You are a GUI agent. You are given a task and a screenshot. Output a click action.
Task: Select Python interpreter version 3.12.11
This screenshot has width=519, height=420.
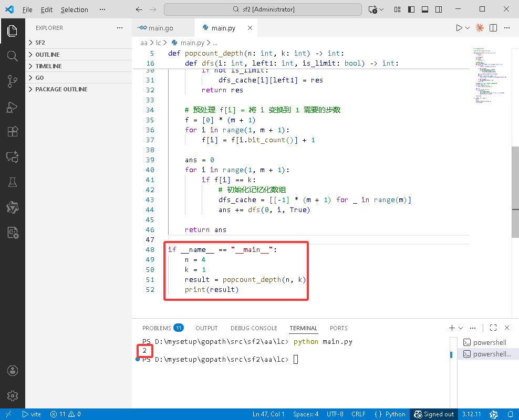pos(471,414)
